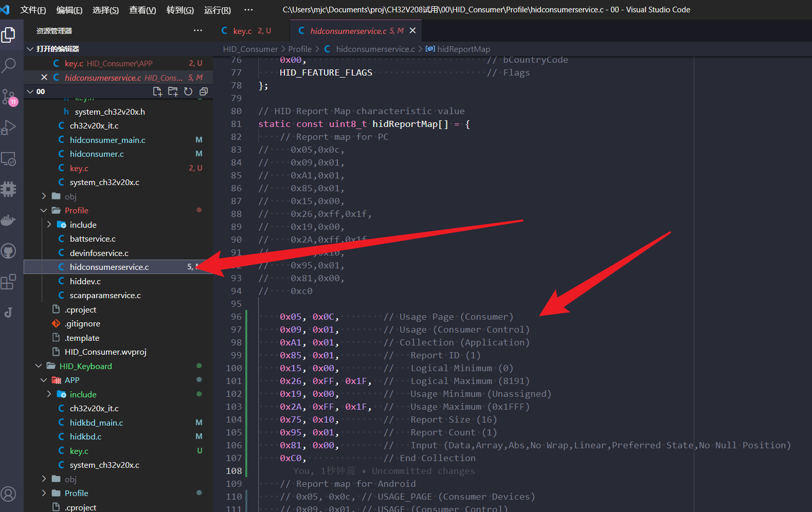
Task: Open the Go menu (转到)
Action: pyautogui.click(x=180, y=10)
